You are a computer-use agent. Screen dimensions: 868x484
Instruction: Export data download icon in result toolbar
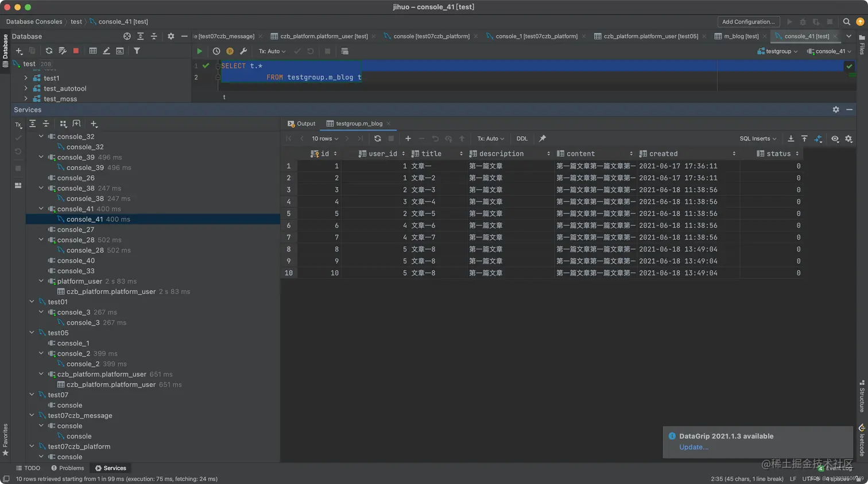tap(790, 138)
